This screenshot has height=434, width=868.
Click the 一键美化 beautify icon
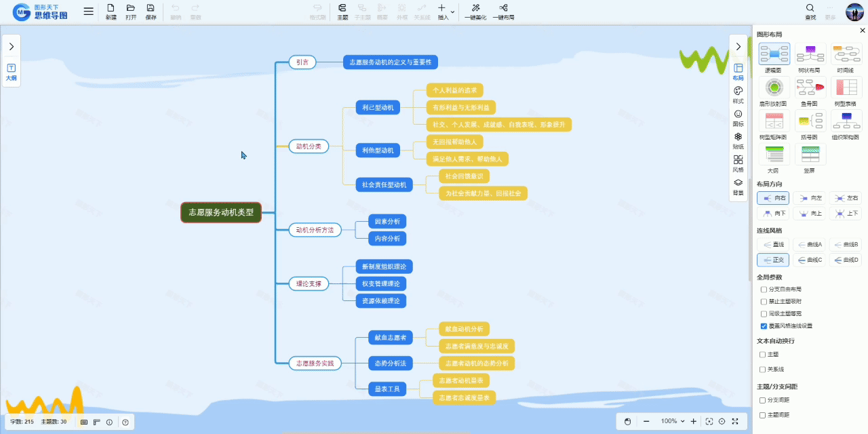(475, 9)
